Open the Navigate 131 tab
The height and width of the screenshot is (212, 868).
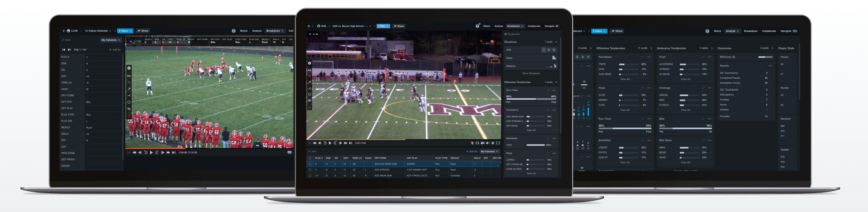pyautogui.click(x=789, y=31)
